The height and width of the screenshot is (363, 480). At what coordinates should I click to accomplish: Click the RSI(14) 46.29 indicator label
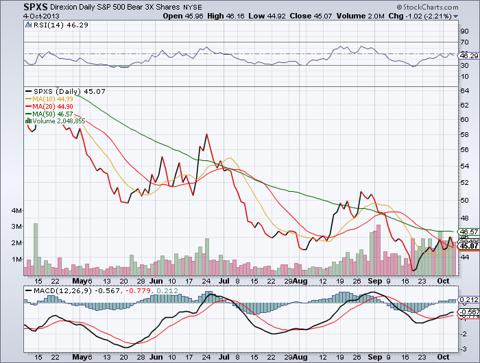pyautogui.click(x=60, y=25)
